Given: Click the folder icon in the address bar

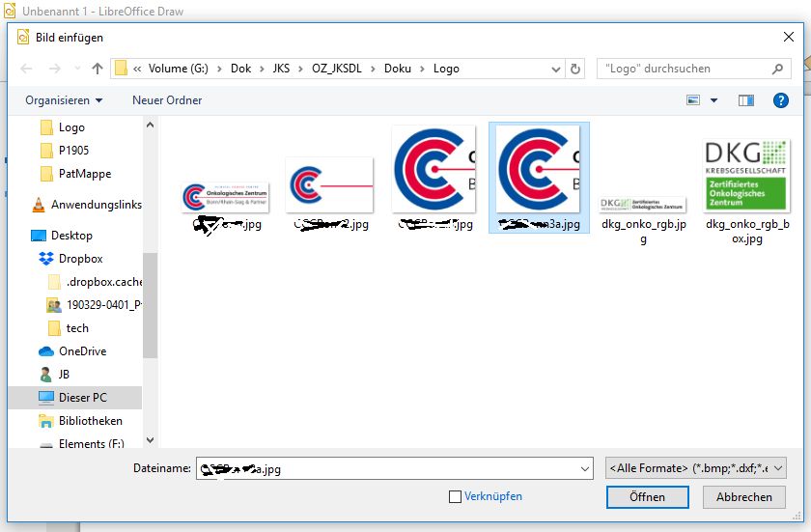Looking at the screenshot, I should [x=121, y=69].
